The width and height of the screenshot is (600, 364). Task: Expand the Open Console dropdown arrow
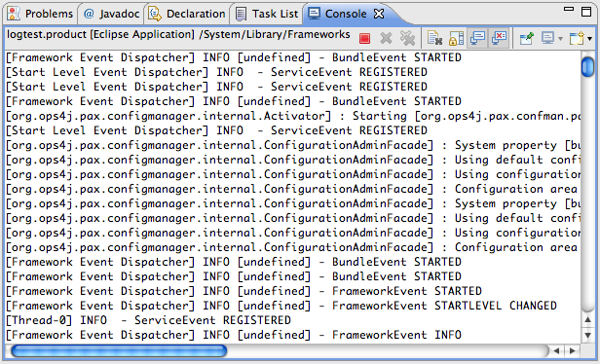pos(589,39)
